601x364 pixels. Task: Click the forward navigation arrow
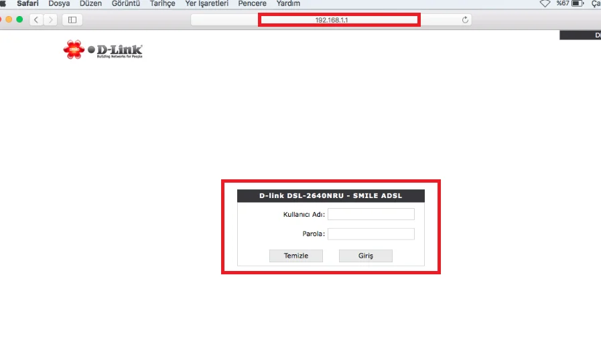click(50, 20)
